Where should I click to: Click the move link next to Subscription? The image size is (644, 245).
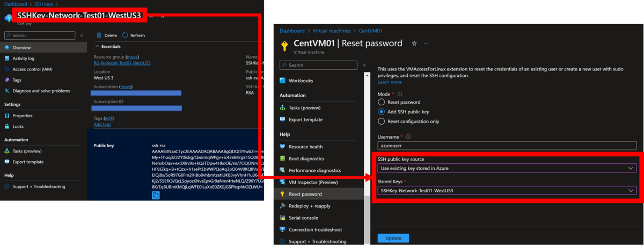click(126, 87)
